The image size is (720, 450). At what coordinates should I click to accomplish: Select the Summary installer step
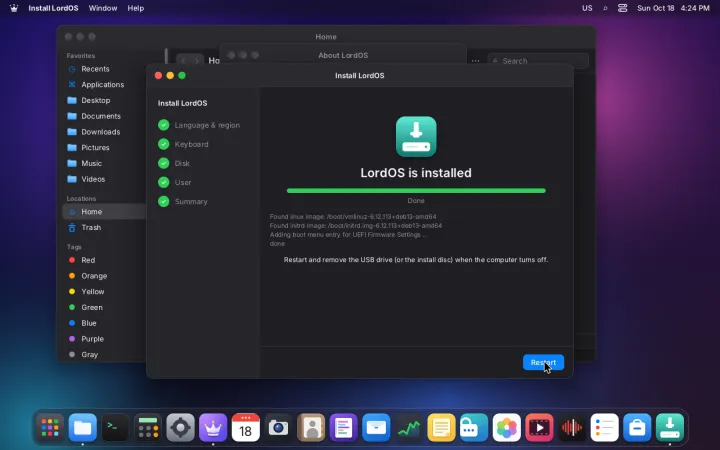[183, 202]
